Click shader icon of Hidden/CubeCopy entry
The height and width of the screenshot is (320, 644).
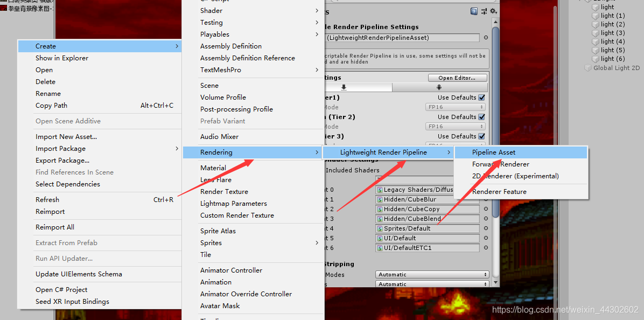[380, 209]
